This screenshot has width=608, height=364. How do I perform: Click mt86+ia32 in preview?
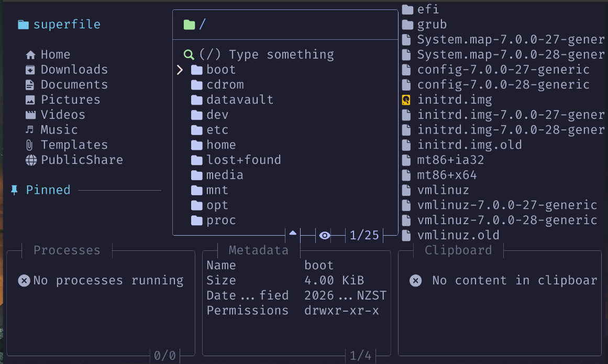(x=450, y=160)
